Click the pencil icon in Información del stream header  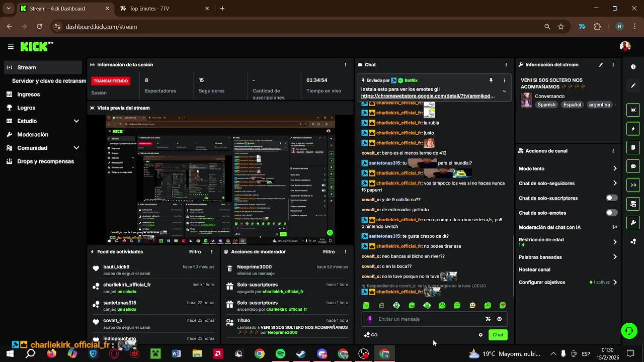[x=601, y=65]
